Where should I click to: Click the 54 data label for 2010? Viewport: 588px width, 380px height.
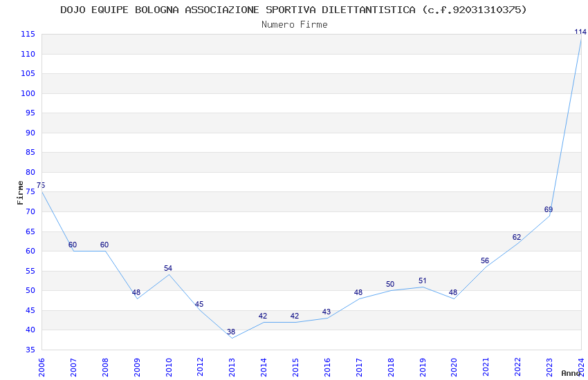pyautogui.click(x=168, y=269)
